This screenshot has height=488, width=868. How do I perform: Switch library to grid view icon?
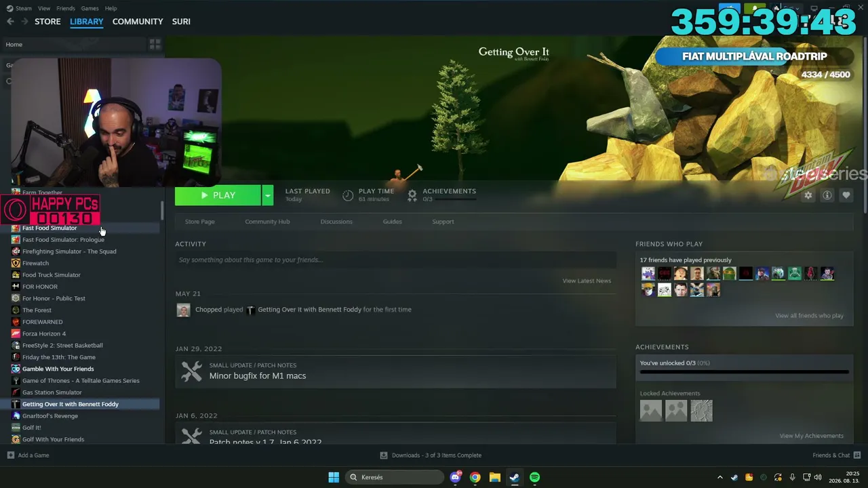point(155,45)
